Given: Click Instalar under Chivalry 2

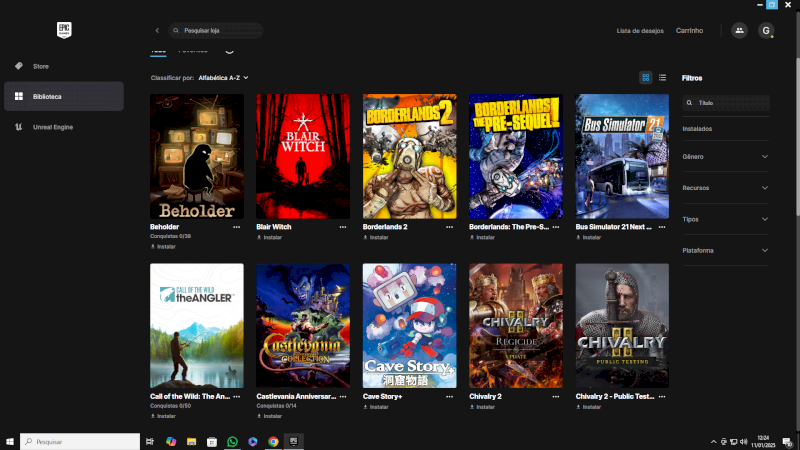Looking at the screenshot, I should pos(482,407).
